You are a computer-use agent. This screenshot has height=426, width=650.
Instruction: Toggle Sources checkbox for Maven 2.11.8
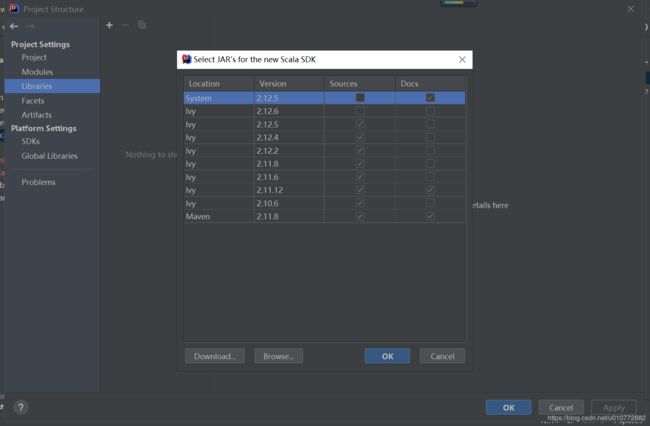coord(360,216)
